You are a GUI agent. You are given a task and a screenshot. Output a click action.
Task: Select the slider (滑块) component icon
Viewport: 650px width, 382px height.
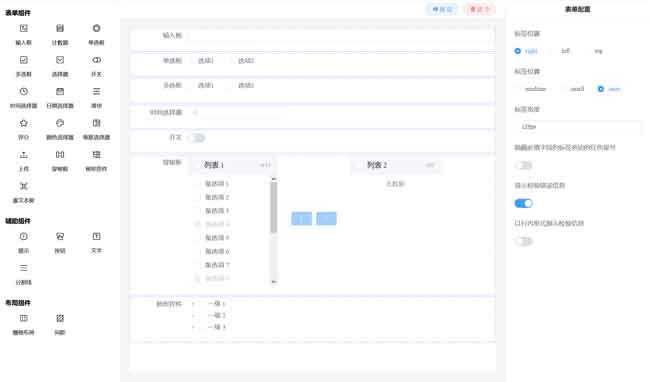pyautogui.click(x=96, y=91)
